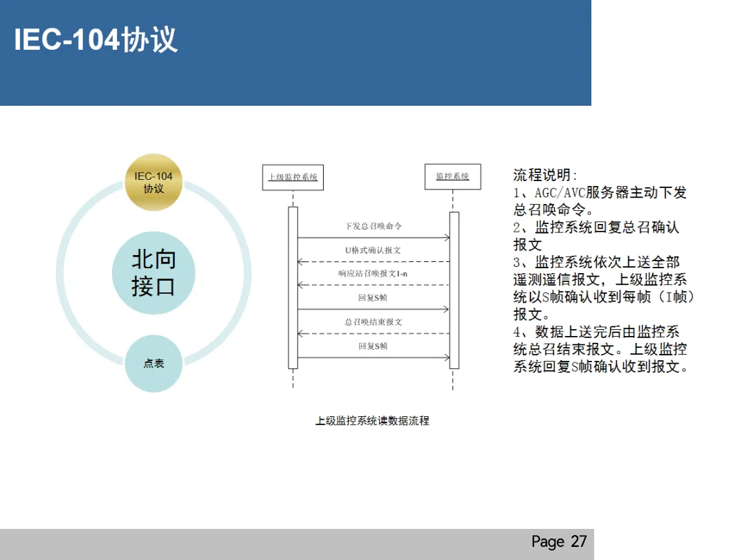
Task: Click the gold IEC-104协议 circle icon
Action: (x=153, y=182)
